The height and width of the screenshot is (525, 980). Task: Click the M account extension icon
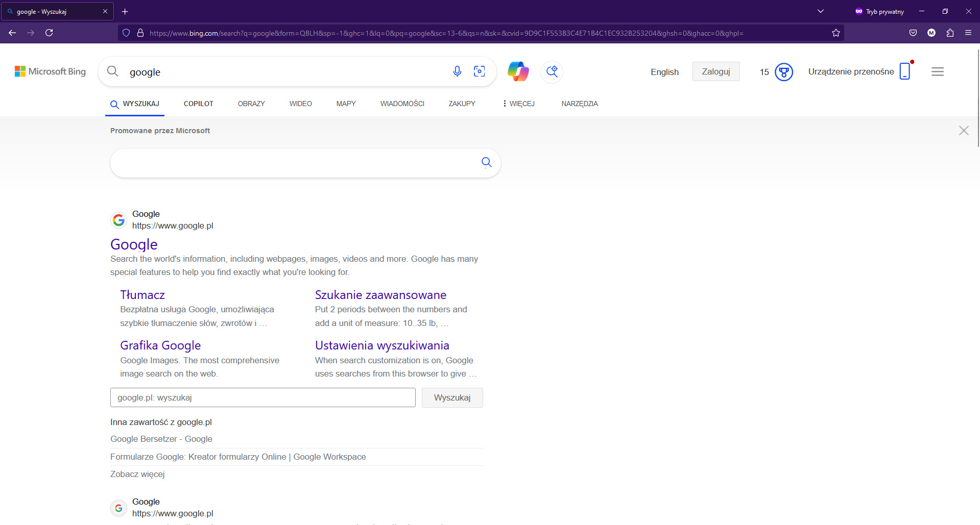point(931,33)
